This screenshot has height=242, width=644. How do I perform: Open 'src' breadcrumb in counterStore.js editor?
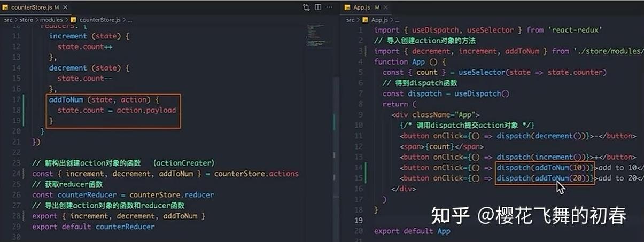9,20
